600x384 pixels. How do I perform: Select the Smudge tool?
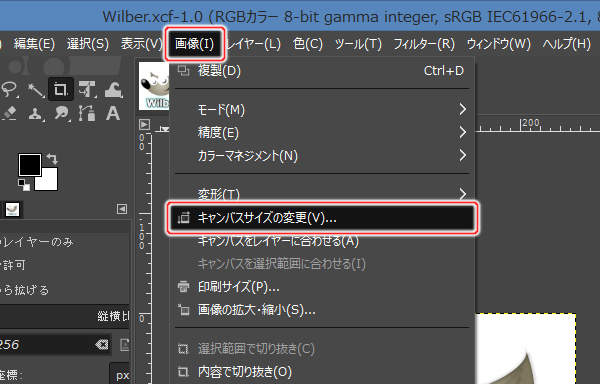(x=61, y=113)
